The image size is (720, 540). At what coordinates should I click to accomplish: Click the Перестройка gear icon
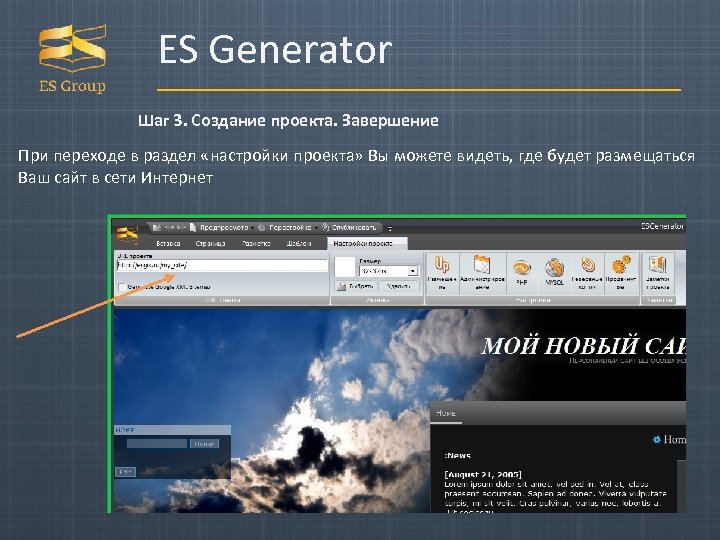tap(262, 227)
